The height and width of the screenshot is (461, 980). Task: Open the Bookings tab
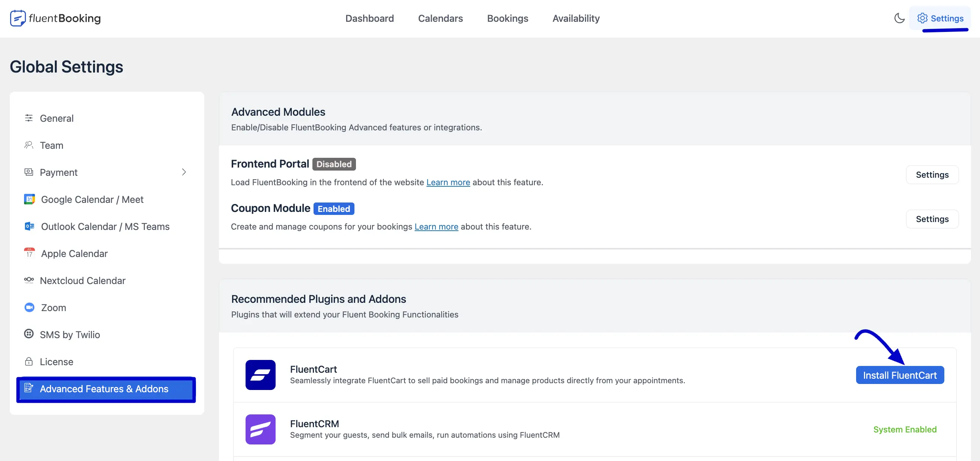(x=508, y=18)
